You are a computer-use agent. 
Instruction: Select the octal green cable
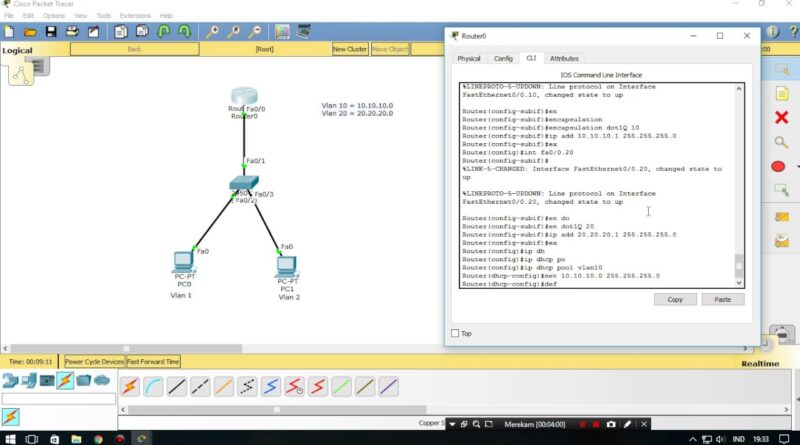[341, 387]
